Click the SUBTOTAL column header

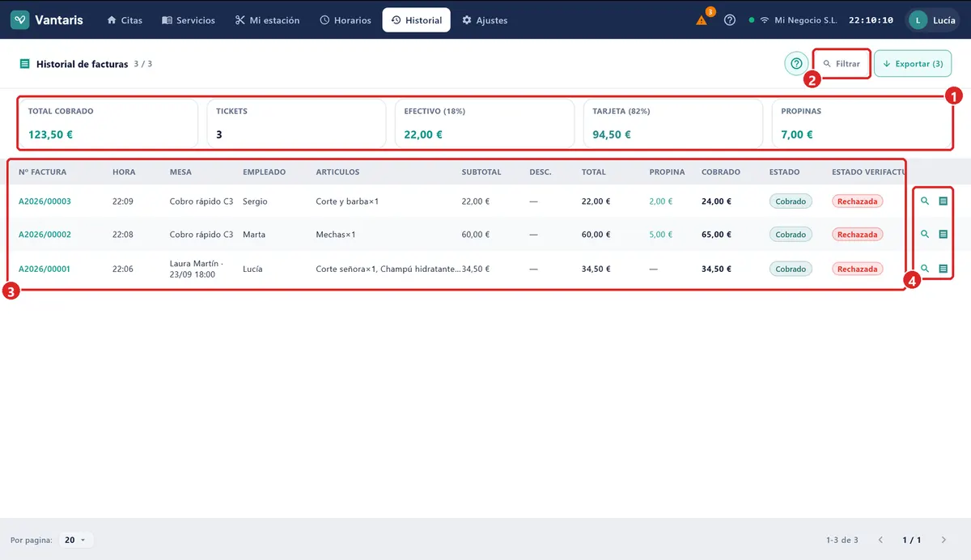[481, 172]
